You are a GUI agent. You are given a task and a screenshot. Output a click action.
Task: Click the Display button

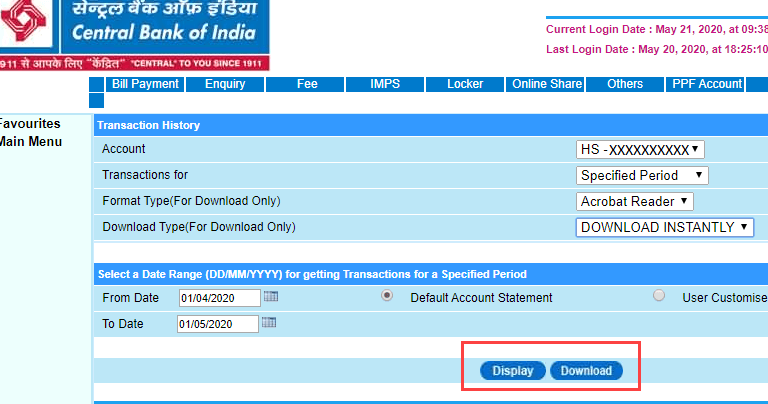tap(513, 371)
